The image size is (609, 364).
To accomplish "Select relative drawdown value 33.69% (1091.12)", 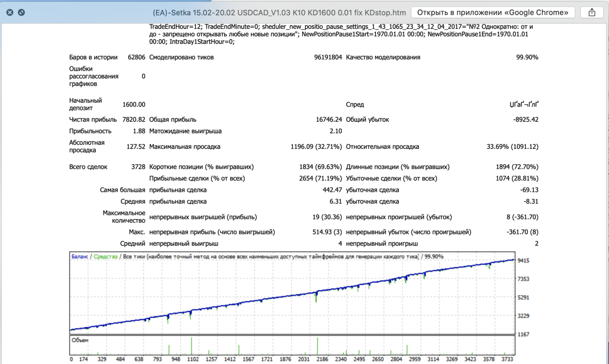I will click(x=512, y=147).
